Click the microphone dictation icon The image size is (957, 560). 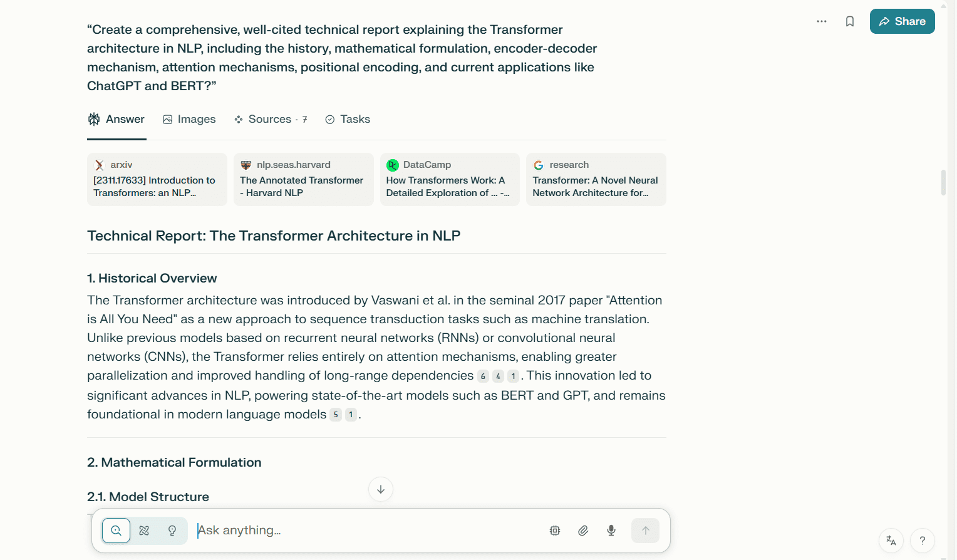pyautogui.click(x=611, y=531)
